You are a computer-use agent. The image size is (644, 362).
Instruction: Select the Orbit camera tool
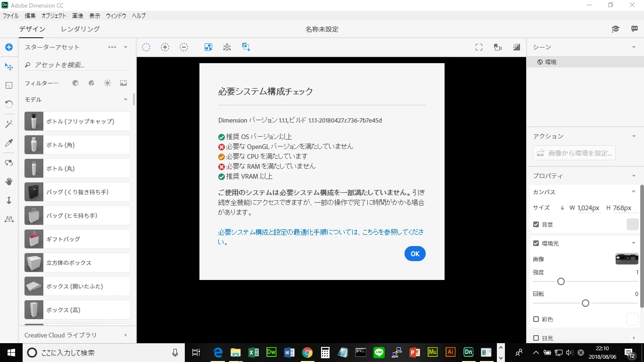(x=9, y=163)
